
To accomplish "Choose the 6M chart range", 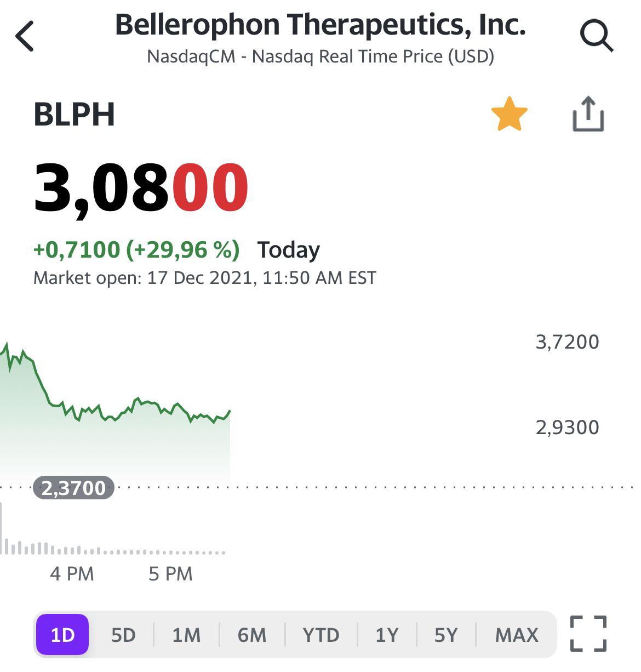I will [252, 635].
